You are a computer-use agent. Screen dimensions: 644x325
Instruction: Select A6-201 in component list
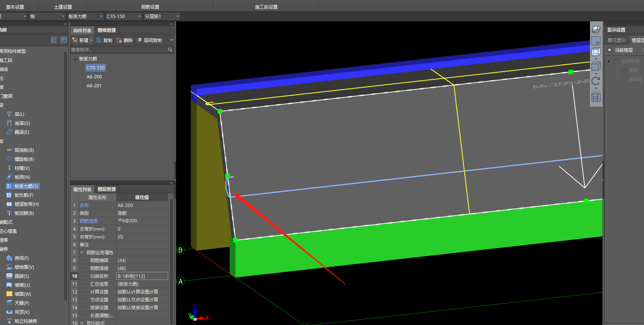(x=94, y=86)
